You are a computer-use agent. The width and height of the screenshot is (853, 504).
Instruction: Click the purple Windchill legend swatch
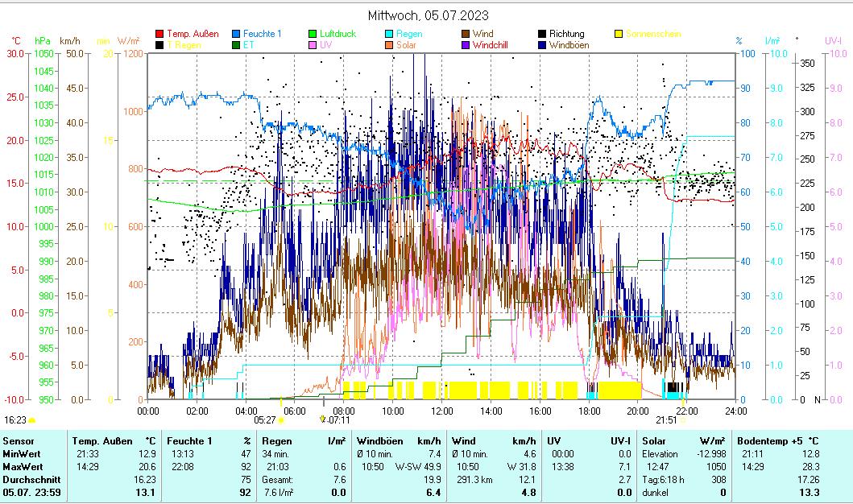pyautogui.click(x=466, y=46)
